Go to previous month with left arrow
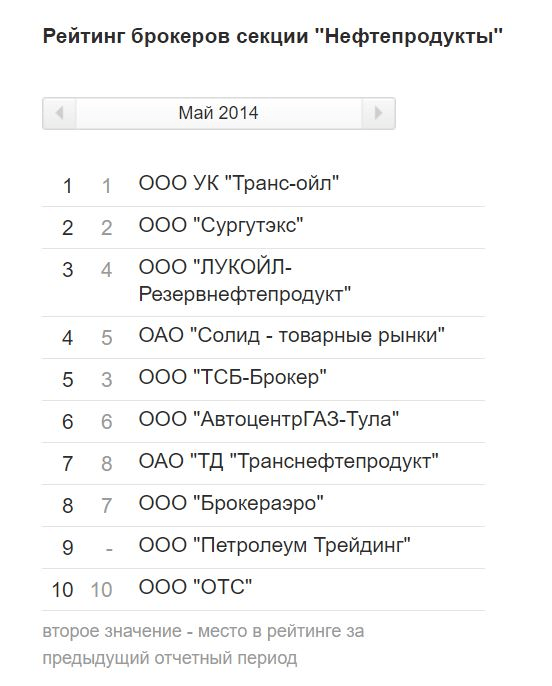Viewport: 552px width, 686px height. tap(59, 113)
